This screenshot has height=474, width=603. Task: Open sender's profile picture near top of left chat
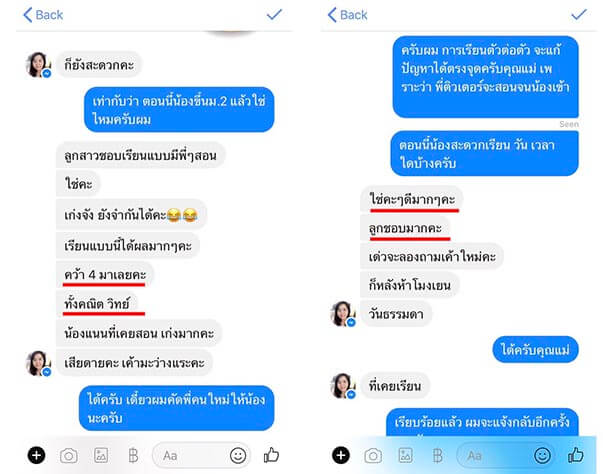click(x=38, y=65)
